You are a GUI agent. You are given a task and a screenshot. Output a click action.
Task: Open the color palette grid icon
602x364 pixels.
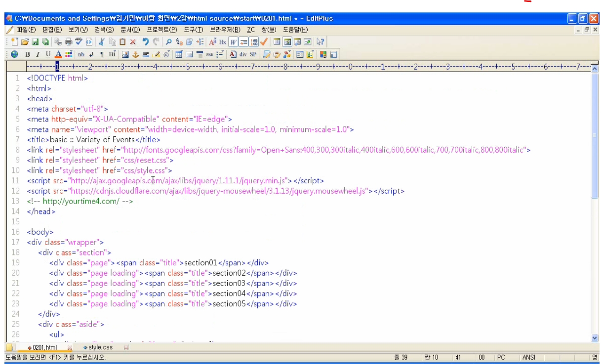click(68, 54)
